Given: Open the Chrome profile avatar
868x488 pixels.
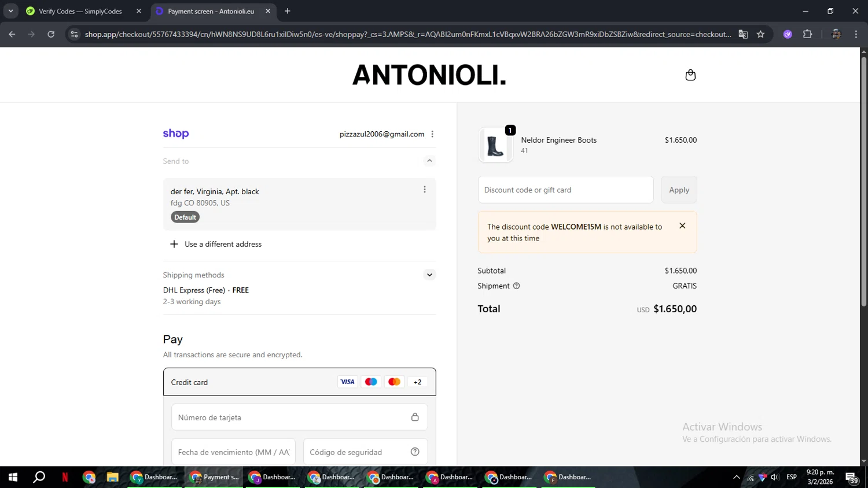Looking at the screenshot, I should pyautogui.click(x=836, y=34).
